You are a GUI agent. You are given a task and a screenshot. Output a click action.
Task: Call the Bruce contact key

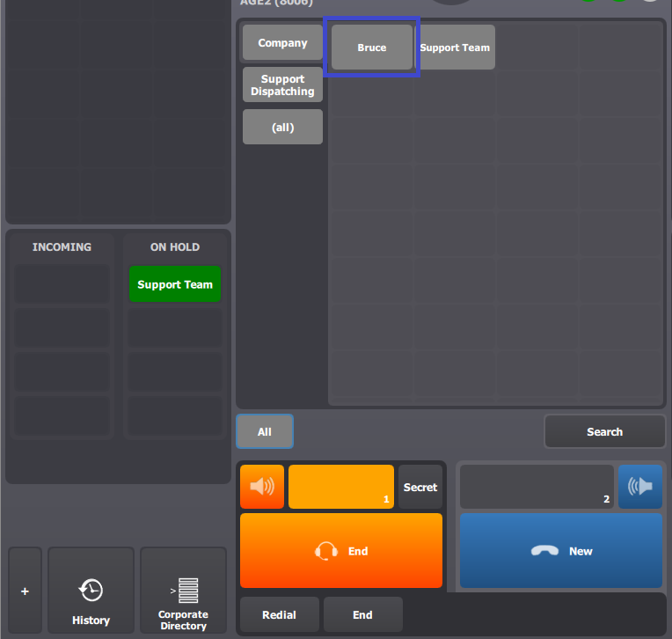click(x=371, y=48)
